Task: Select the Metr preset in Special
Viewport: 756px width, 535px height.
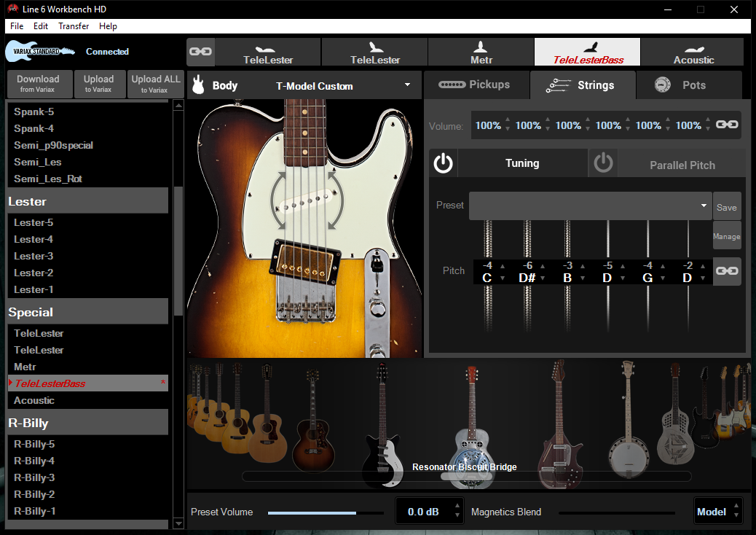Action: [x=87, y=367]
